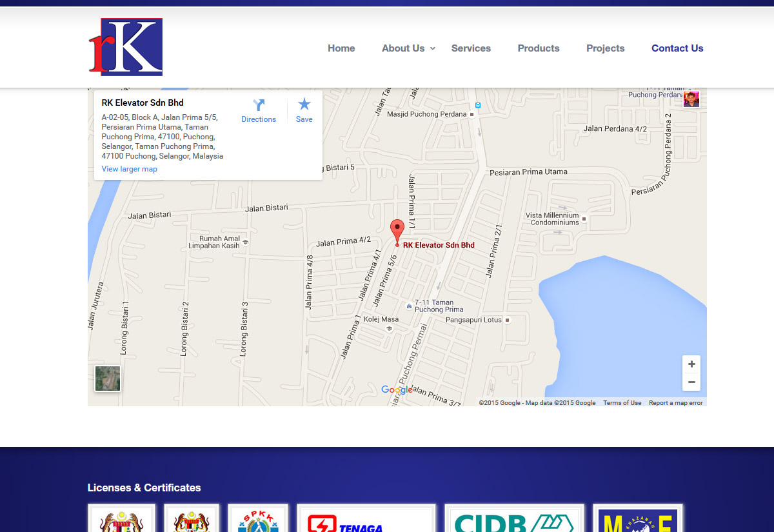Expand the About Us dropdown arrow
Screen dimensions: 774x532
433,48
